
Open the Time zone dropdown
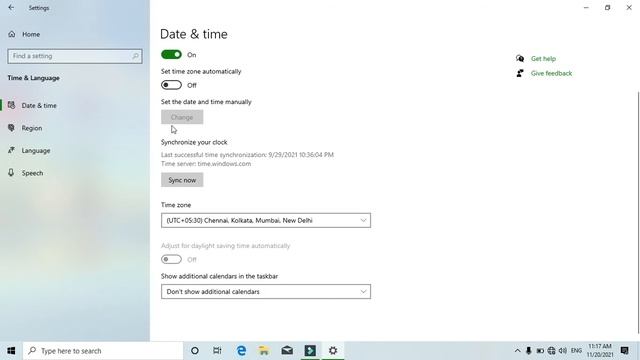pyautogui.click(x=266, y=220)
